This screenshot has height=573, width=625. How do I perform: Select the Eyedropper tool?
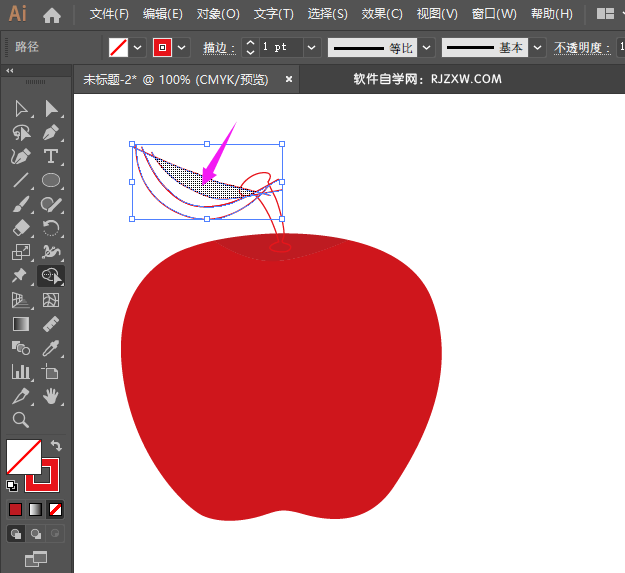tap(51, 348)
